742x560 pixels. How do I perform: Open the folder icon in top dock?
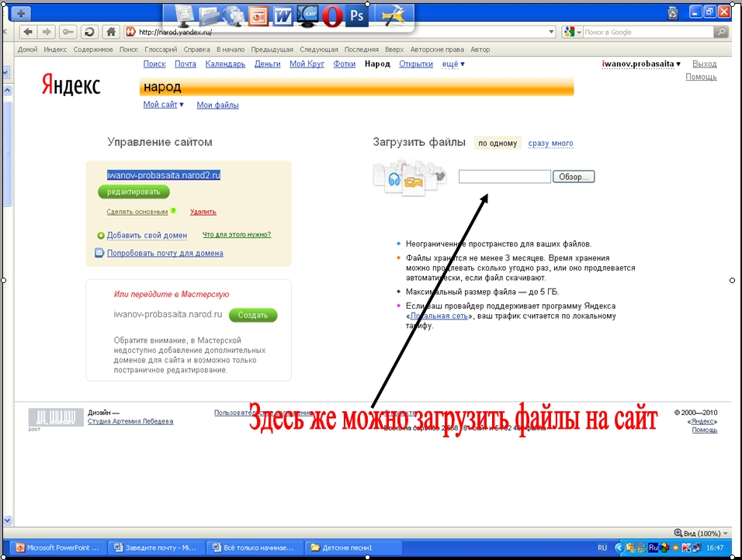click(x=210, y=16)
